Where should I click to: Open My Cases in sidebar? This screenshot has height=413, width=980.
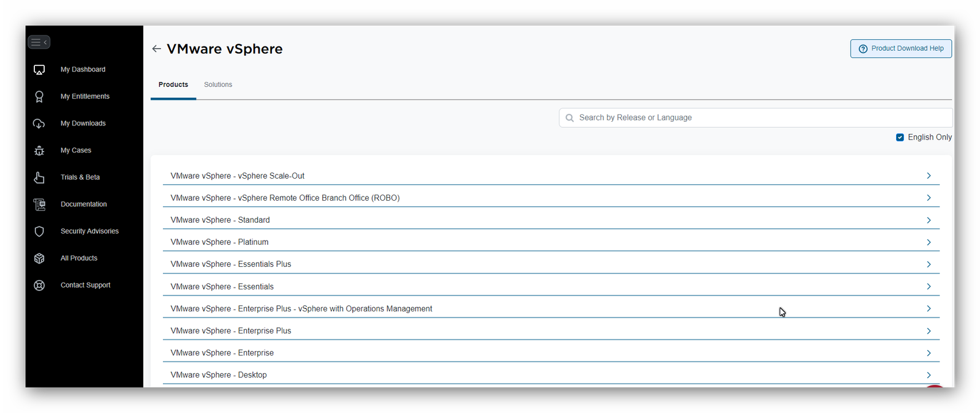(x=76, y=151)
